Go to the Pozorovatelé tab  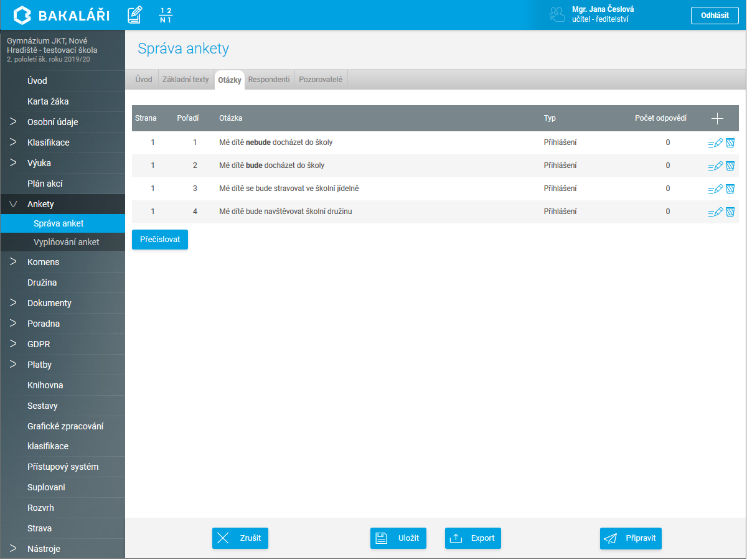(321, 80)
